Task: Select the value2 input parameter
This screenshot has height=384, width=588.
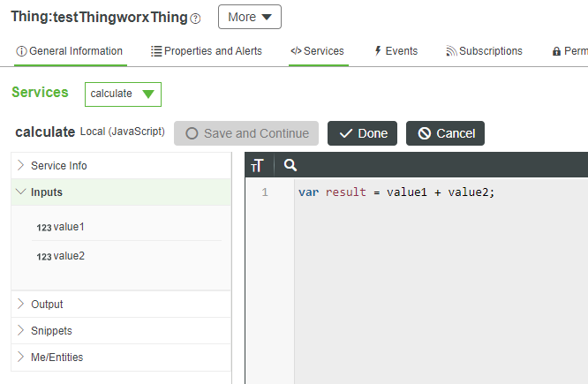Action: (x=127, y=256)
